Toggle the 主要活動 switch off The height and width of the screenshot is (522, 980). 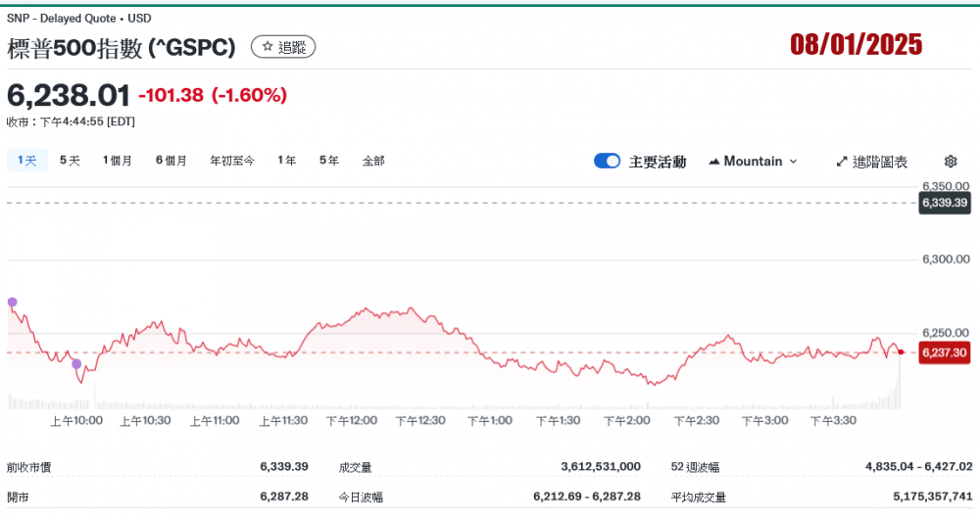(x=607, y=162)
